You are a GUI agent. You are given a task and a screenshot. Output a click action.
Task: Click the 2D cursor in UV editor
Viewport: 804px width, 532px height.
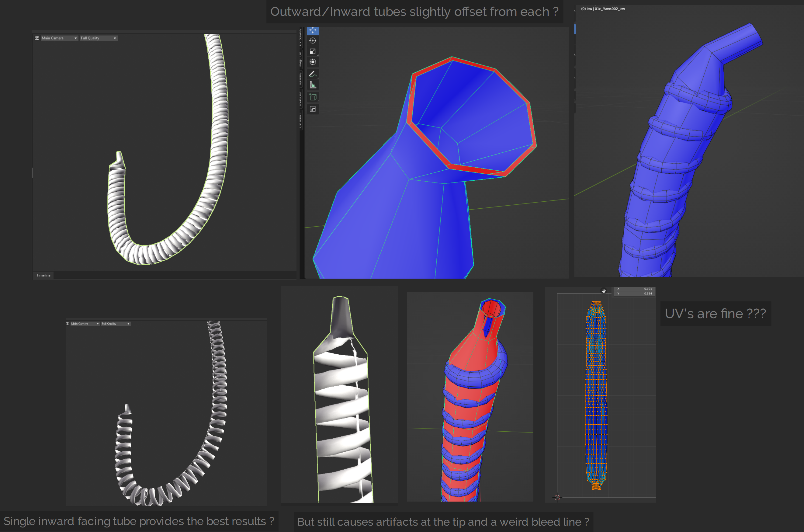tap(557, 497)
